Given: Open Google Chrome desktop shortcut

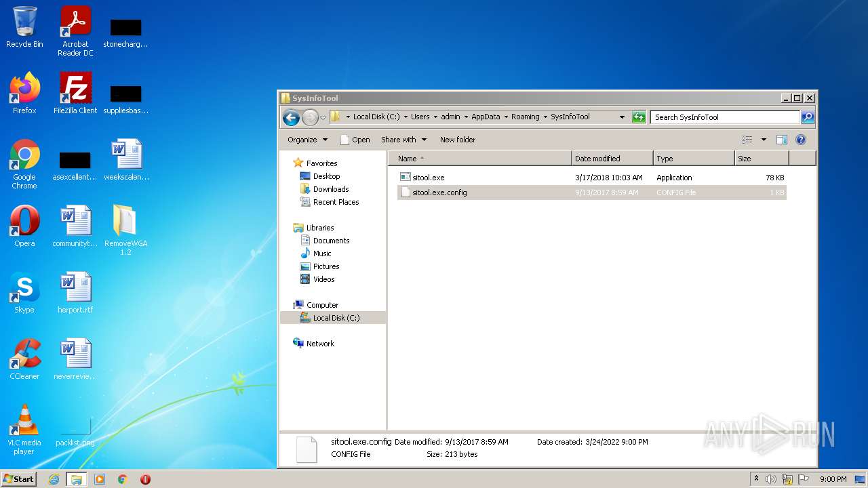Looking at the screenshot, I should [x=24, y=164].
